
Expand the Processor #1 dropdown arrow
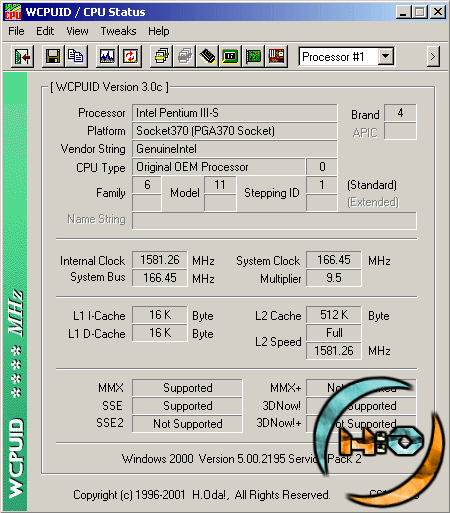pos(385,56)
